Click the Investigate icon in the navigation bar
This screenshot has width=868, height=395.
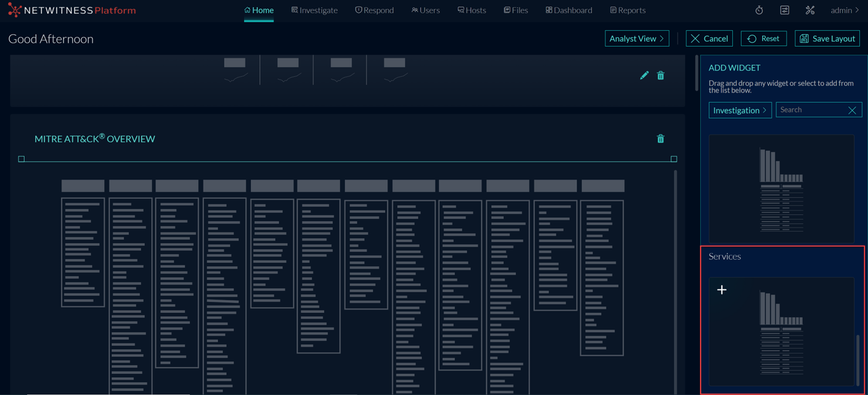click(x=294, y=10)
